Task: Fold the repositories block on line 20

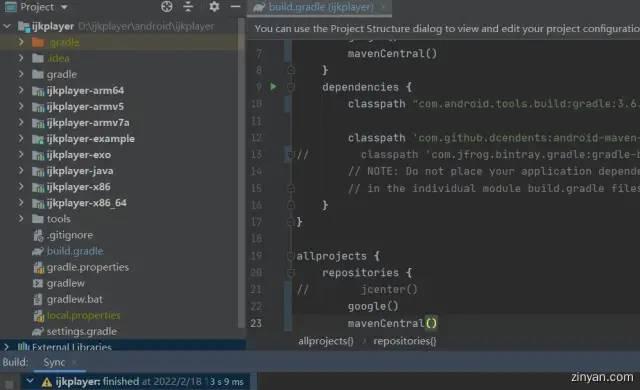Action: (291, 273)
